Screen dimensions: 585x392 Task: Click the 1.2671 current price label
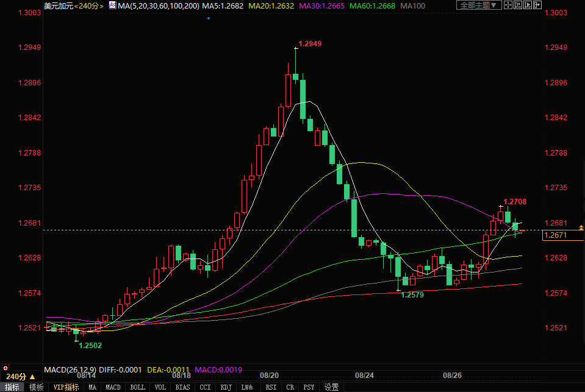pyautogui.click(x=556, y=235)
